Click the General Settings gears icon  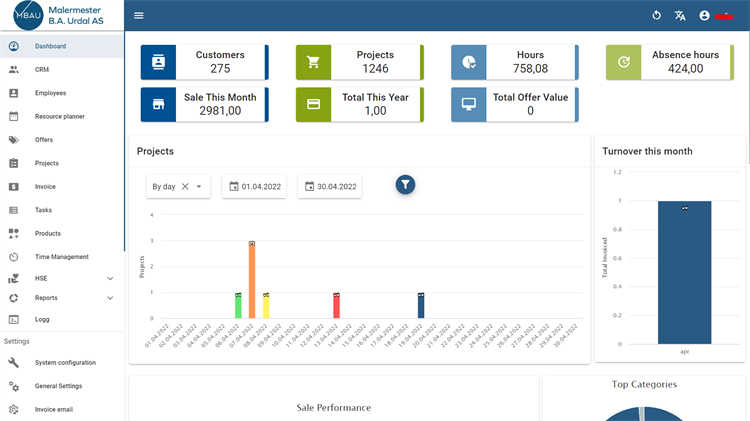click(x=14, y=386)
